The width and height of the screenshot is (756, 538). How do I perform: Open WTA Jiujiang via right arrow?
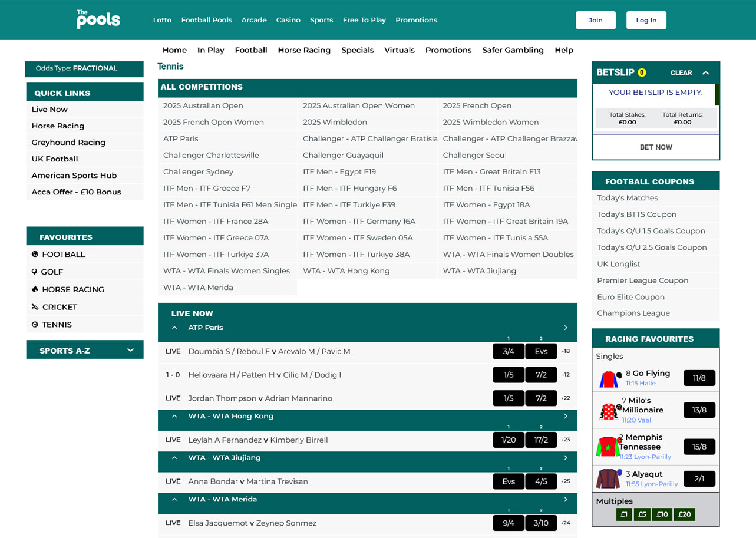(x=566, y=458)
